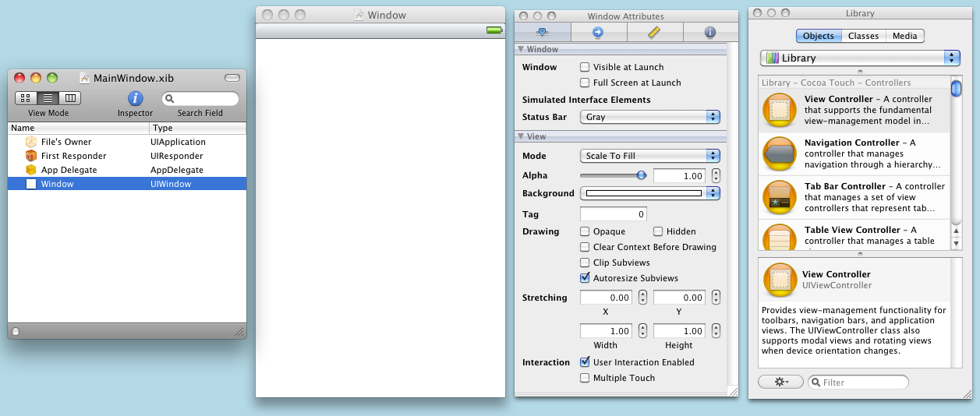
Task: Sort by the Name column header
Action: pyautogui.click(x=78, y=128)
